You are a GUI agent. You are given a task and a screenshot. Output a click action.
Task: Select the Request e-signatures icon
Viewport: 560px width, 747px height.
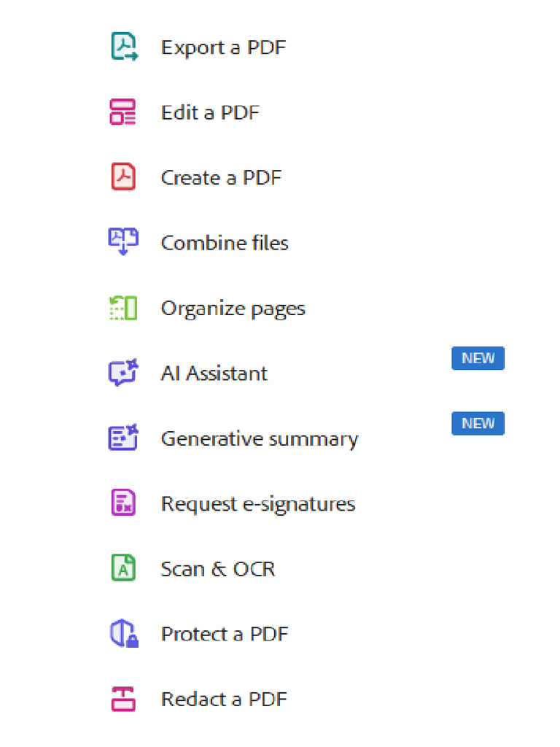pos(123,503)
